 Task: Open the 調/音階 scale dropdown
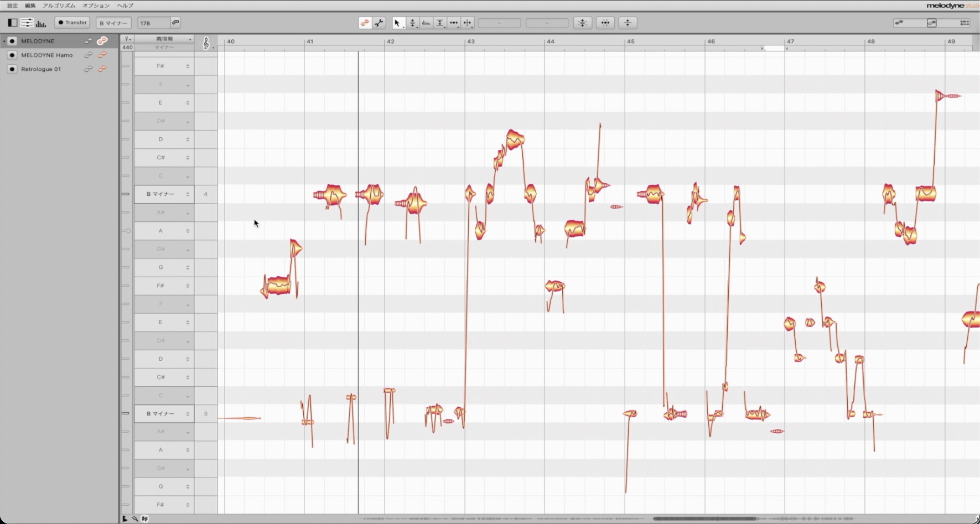point(164,39)
